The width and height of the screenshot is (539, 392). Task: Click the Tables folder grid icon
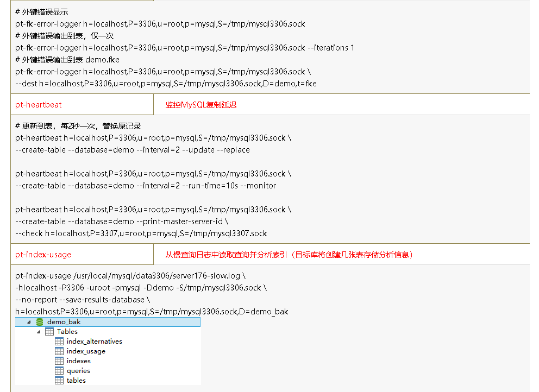[49, 331]
